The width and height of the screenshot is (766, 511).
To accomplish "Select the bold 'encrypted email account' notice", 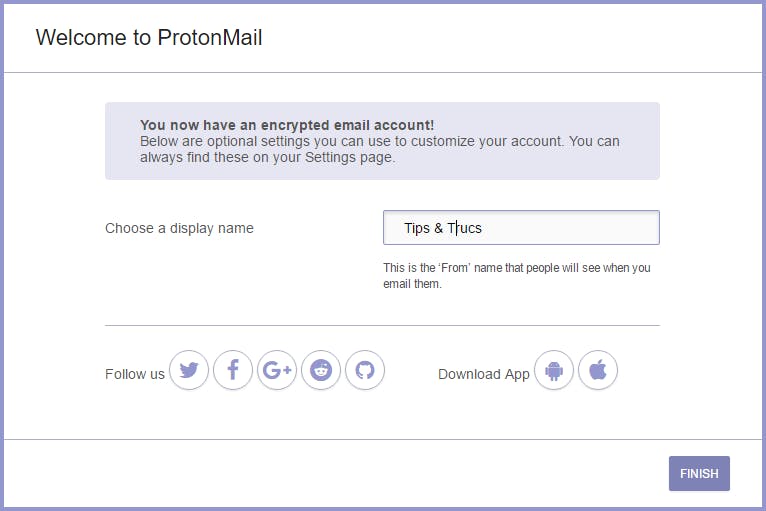I will pos(287,125).
